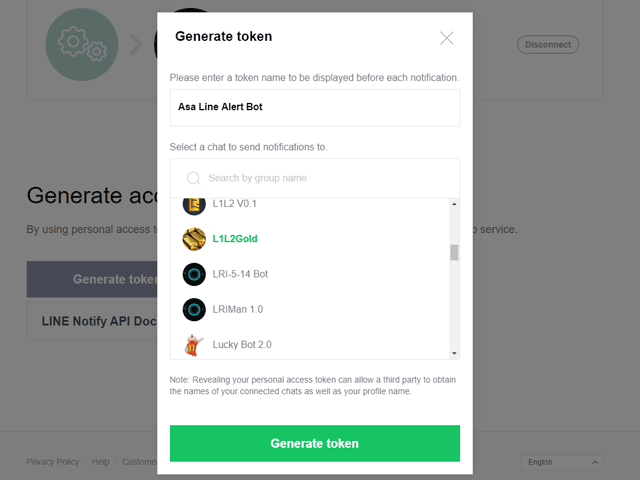Image resolution: width=640 pixels, height=480 pixels.
Task: Click the chat list scrollbar thumb
Action: pyautogui.click(x=454, y=252)
